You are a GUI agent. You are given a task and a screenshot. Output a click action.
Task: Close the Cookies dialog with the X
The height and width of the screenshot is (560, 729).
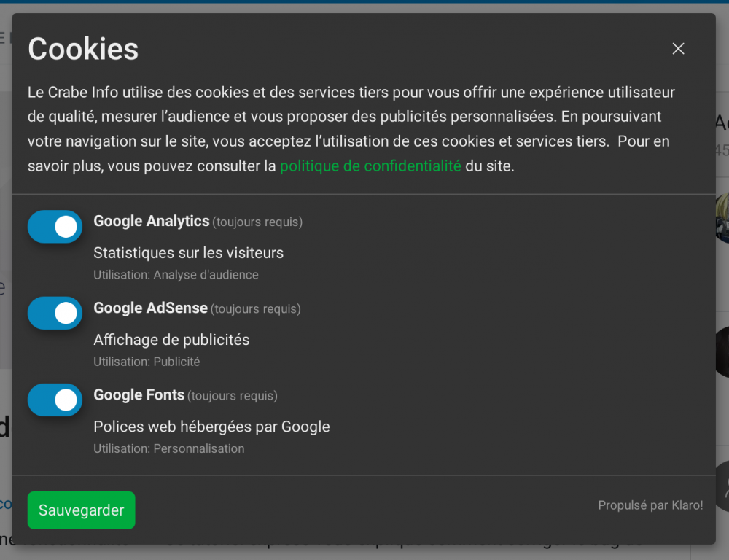(x=678, y=49)
